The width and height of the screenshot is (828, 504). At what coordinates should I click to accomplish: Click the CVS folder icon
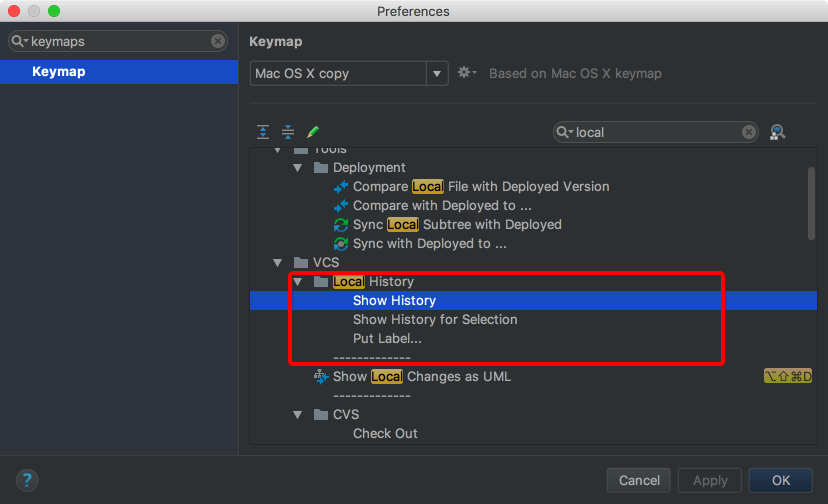pos(320,414)
